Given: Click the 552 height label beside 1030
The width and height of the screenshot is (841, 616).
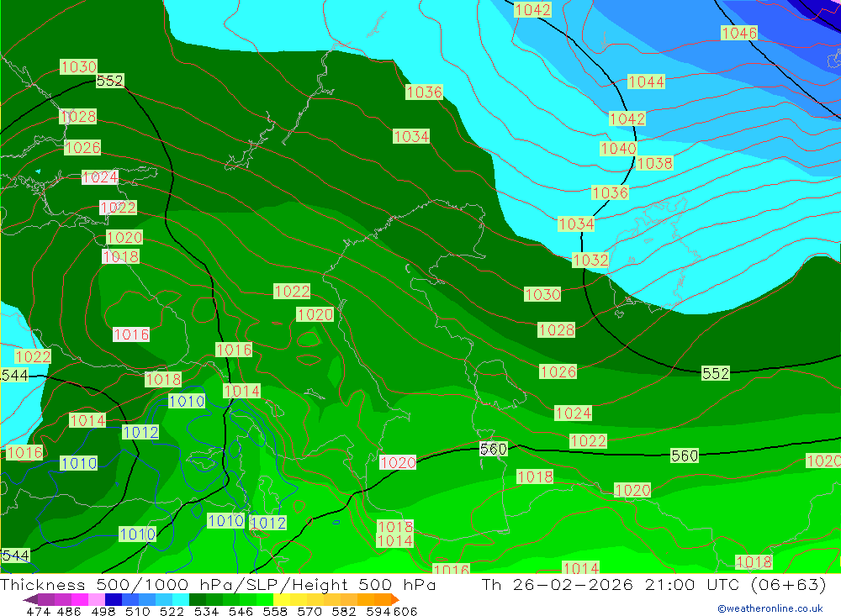Looking at the screenshot, I should point(110,82).
